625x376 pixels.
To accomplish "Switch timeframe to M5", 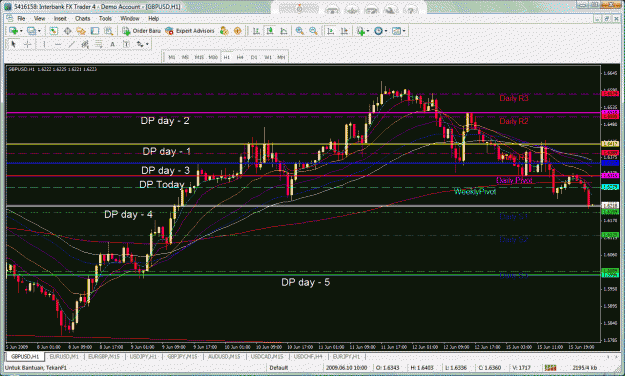I will [x=185, y=57].
